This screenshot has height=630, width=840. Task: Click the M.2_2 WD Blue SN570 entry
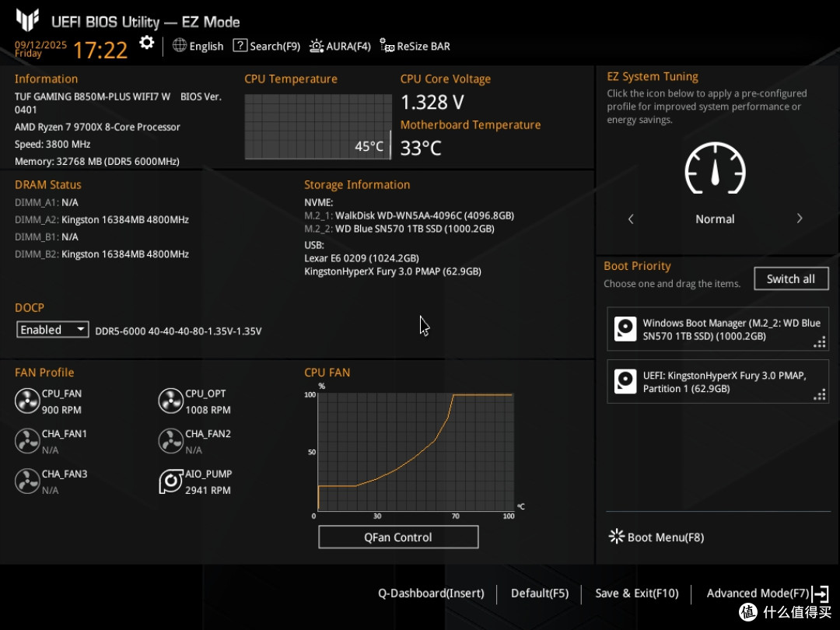(399, 228)
